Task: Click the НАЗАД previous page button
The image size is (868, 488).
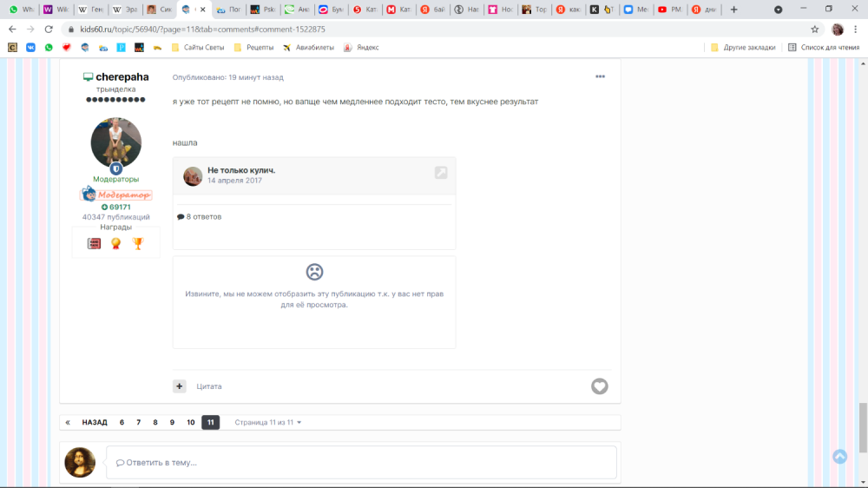Action: pos(95,423)
